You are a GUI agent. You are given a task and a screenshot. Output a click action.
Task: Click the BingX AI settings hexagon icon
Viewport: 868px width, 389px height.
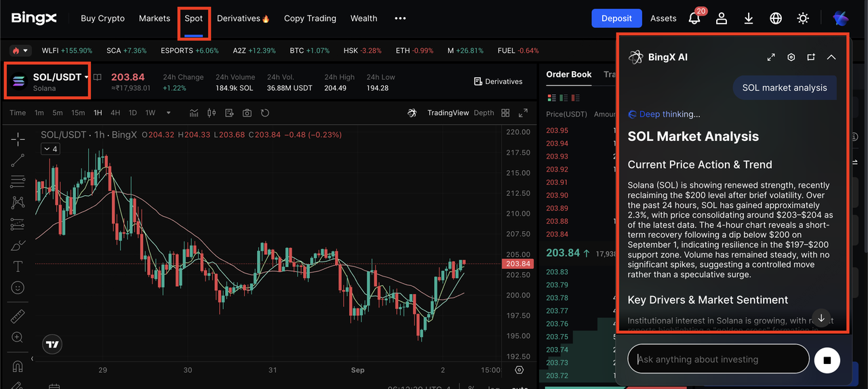click(x=791, y=58)
